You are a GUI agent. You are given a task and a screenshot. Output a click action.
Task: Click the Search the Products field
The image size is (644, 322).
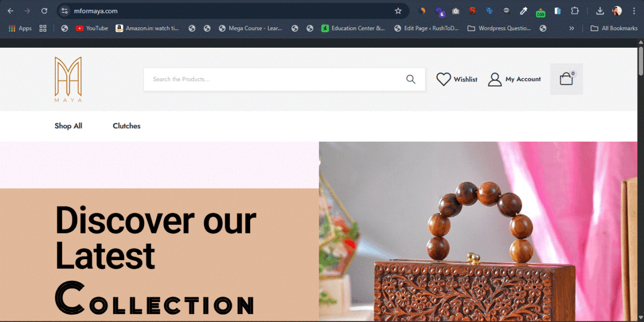coord(274,79)
